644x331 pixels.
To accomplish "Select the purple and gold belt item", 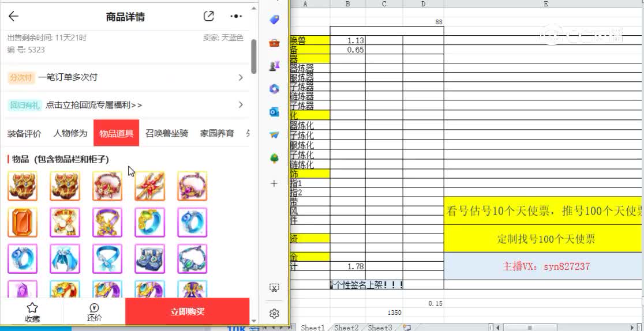I will point(107,222).
